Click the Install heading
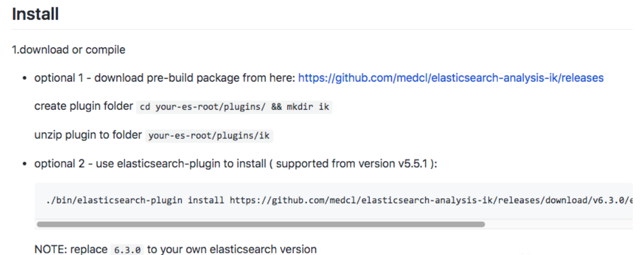This screenshot has height=255, width=644. [x=35, y=14]
